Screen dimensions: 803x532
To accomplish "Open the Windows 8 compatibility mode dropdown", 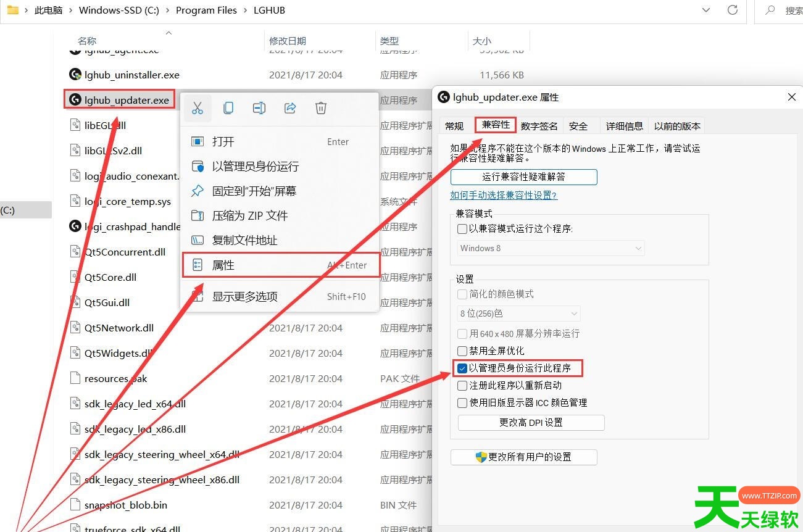I will (551, 248).
